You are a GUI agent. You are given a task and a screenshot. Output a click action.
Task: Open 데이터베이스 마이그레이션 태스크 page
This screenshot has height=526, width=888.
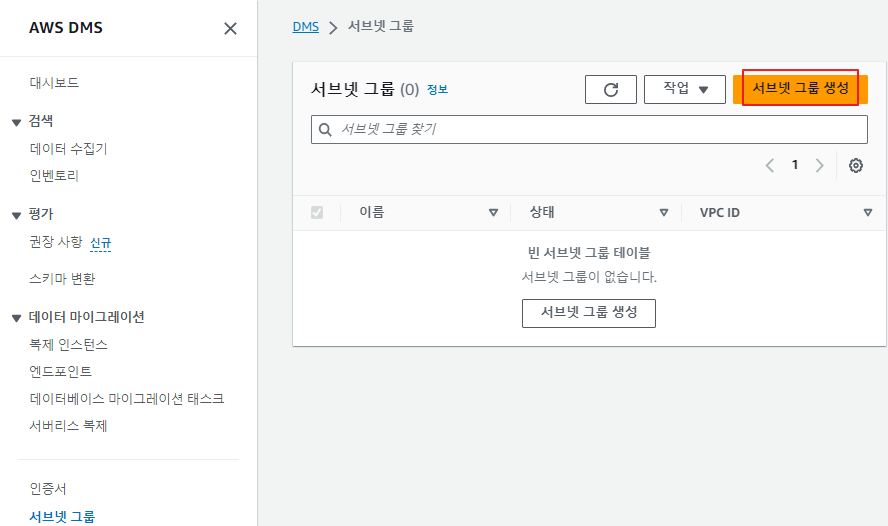click(x=127, y=399)
